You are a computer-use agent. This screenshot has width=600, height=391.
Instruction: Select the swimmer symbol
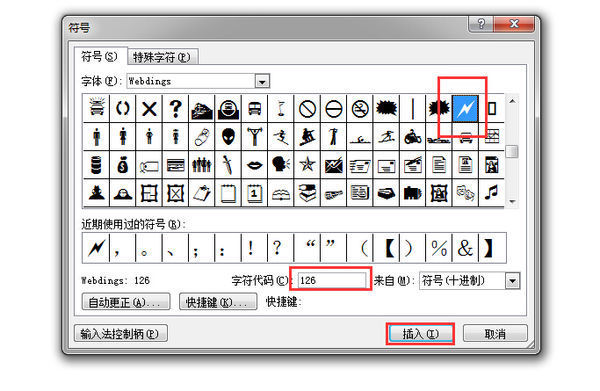pos(360,137)
